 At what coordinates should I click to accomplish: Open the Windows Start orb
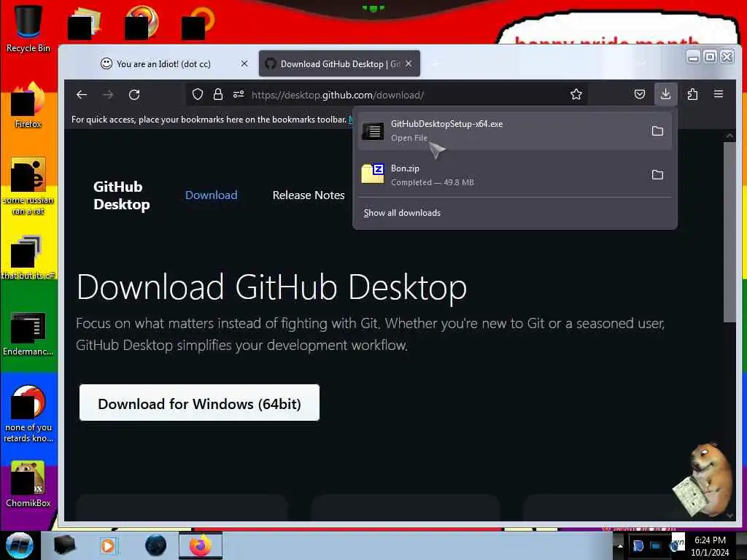tap(19, 545)
